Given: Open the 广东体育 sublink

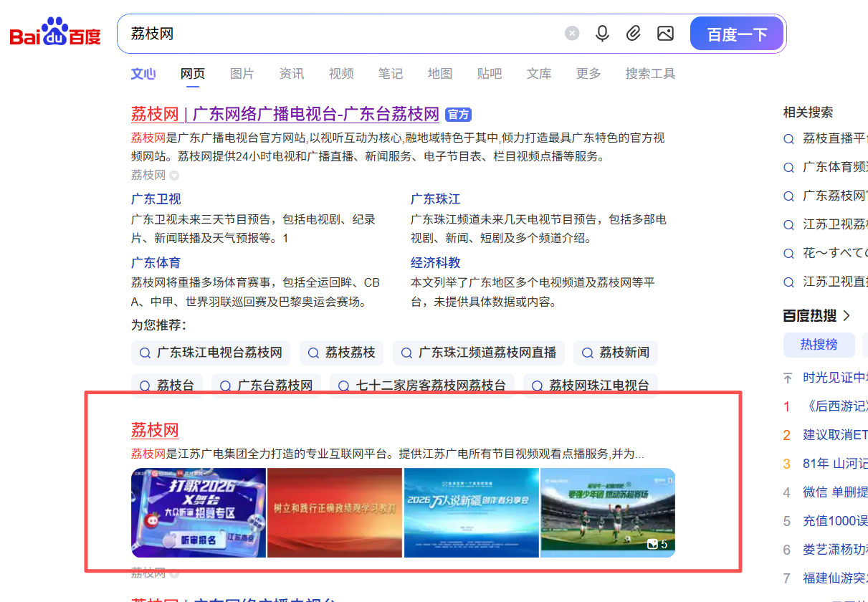Looking at the screenshot, I should coord(156,263).
